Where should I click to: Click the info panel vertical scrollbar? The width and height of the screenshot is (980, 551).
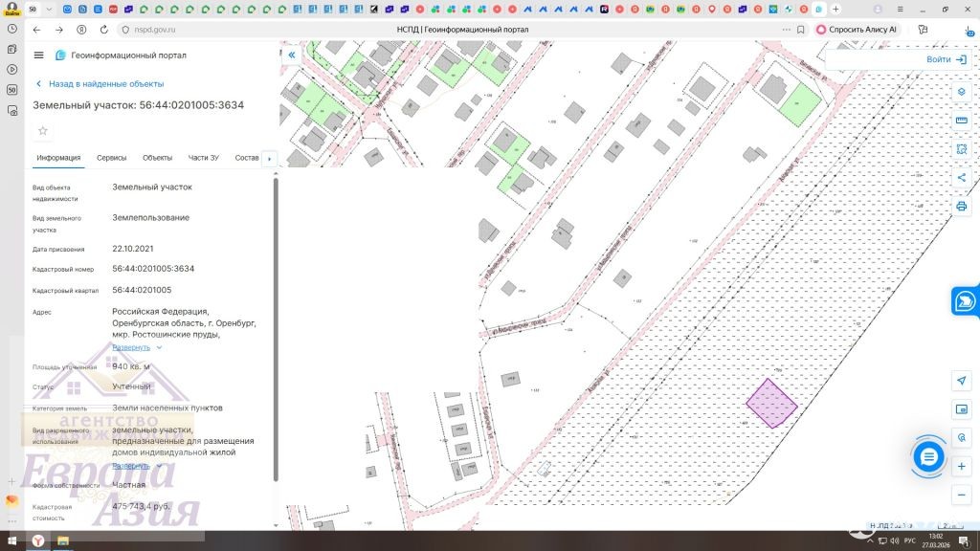(x=276, y=325)
